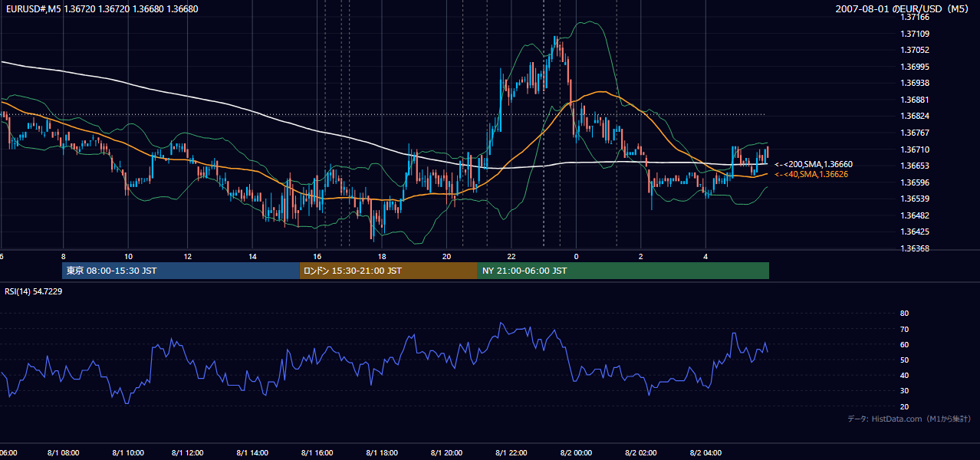Click the <-<40,SMA,1.36626 label
Image resolution: width=980 pixels, height=460 pixels.
(811, 174)
